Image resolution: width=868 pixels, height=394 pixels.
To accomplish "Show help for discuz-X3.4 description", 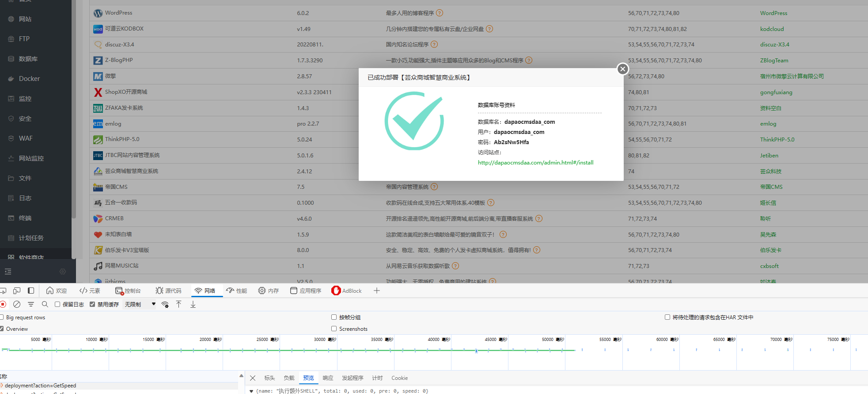I will (434, 45).
